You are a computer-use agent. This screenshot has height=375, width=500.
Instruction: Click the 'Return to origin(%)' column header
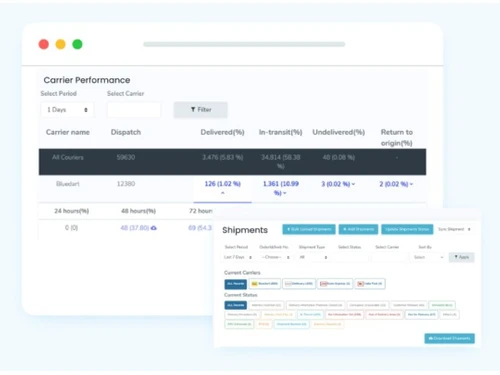click(x=397, y=137)
